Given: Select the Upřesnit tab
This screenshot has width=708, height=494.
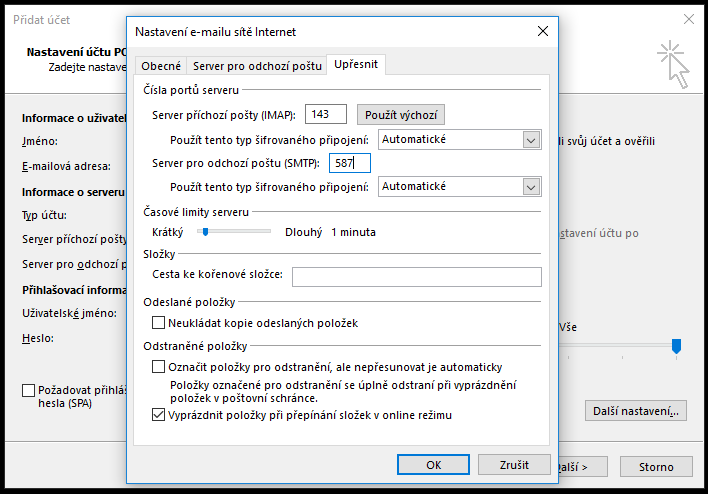Looking at the screenshot, I should [x=356, y=64].
